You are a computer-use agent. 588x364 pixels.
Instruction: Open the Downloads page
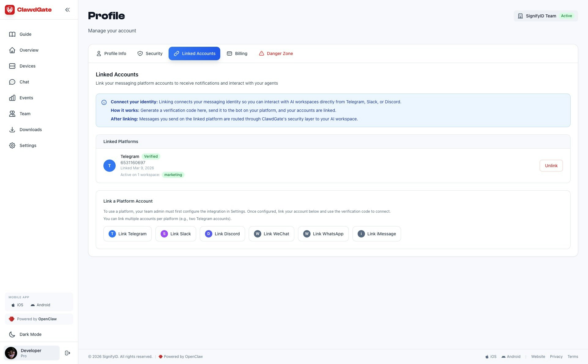[31, 130]
